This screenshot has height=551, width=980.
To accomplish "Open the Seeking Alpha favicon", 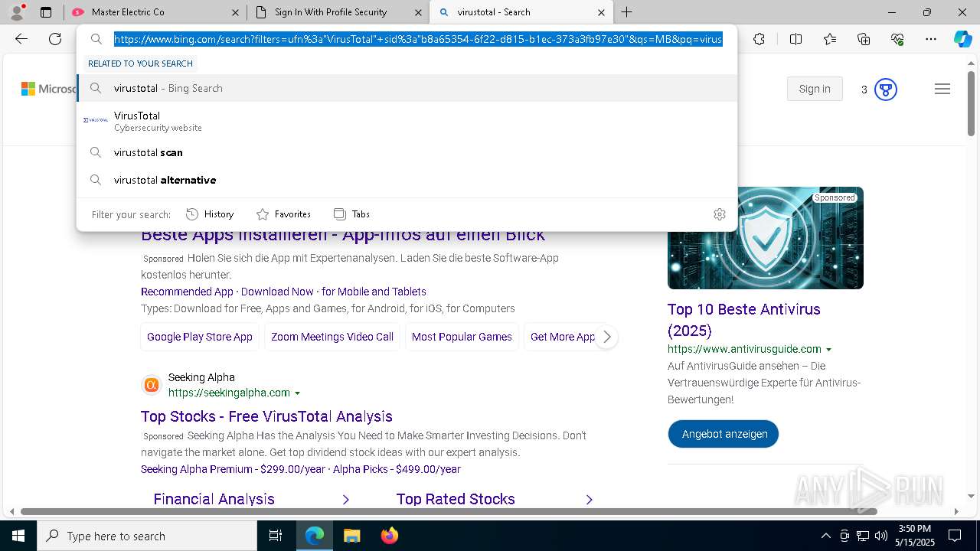I will [x=152, y=385].
